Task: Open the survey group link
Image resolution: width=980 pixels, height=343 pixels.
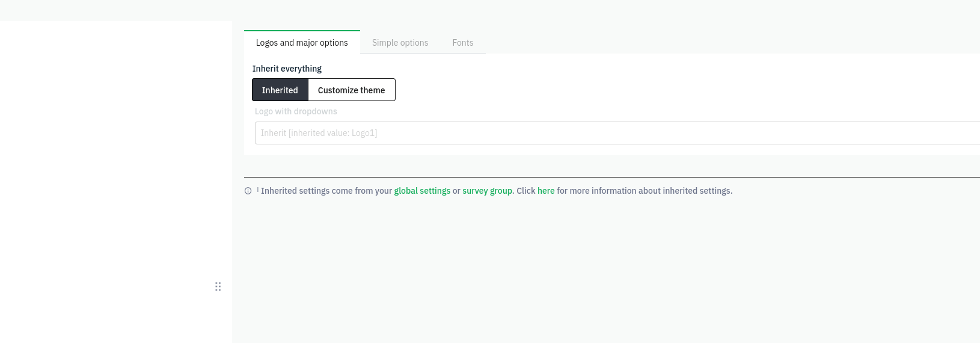Action: coord(487,191)
